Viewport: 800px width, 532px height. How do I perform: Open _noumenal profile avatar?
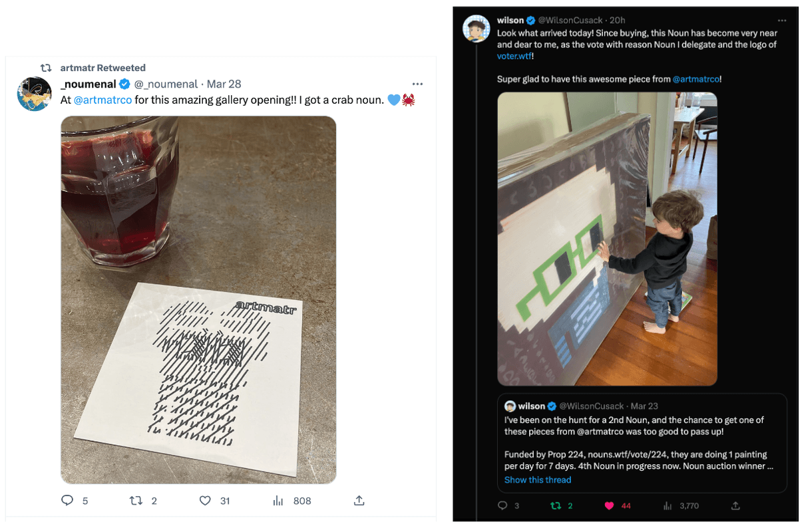tap(35, 94)
